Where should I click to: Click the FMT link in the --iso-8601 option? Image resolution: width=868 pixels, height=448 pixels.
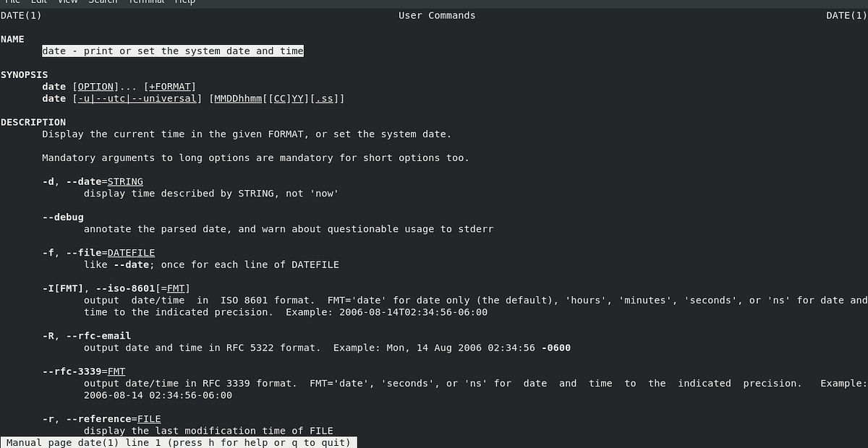pos(176,288)
